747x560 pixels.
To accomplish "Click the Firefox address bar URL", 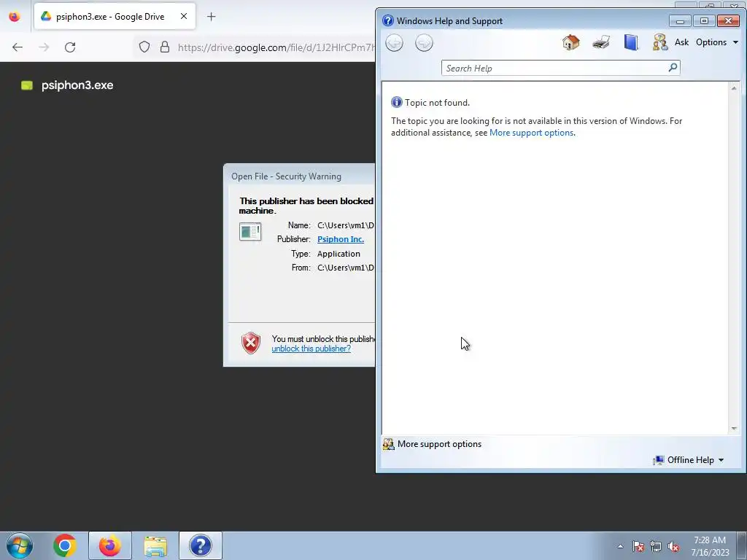I will point(276,47).
